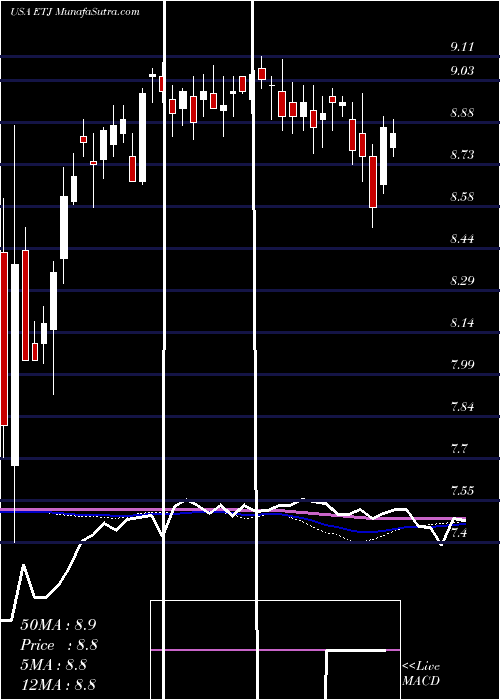The height and width of the screenshot is (700, 500).
Task: Click the 7.84 price axis label
Action: (x=462, y=406)
